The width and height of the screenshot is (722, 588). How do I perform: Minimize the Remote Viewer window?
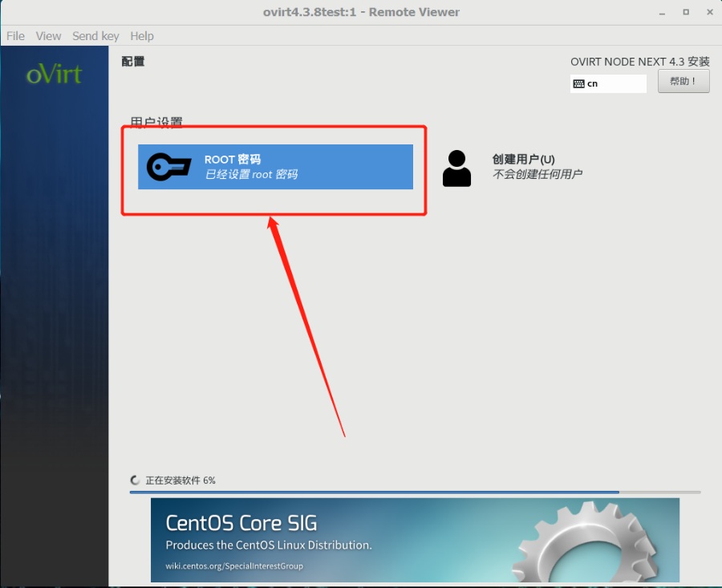click(662, 12)
